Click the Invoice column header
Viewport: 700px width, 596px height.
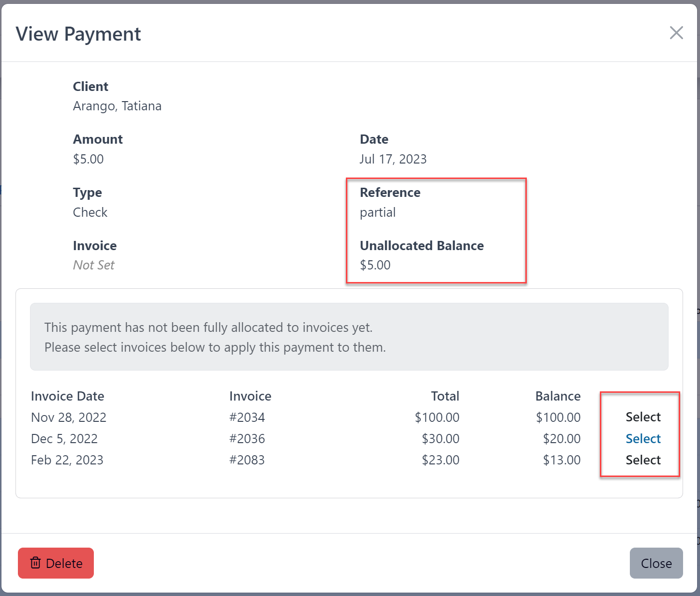(x=250, y=396)
